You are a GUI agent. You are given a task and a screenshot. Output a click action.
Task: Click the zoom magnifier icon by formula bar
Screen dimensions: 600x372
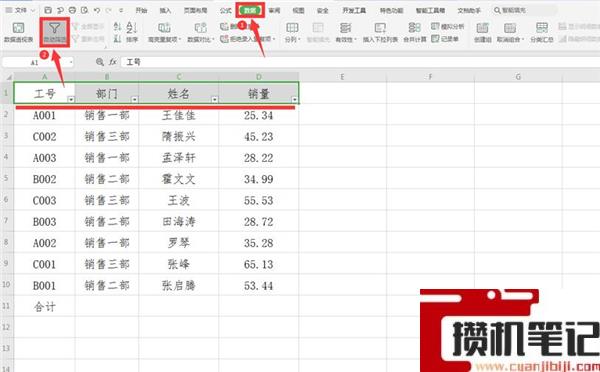pyautogui.click(x=100, y=62)
